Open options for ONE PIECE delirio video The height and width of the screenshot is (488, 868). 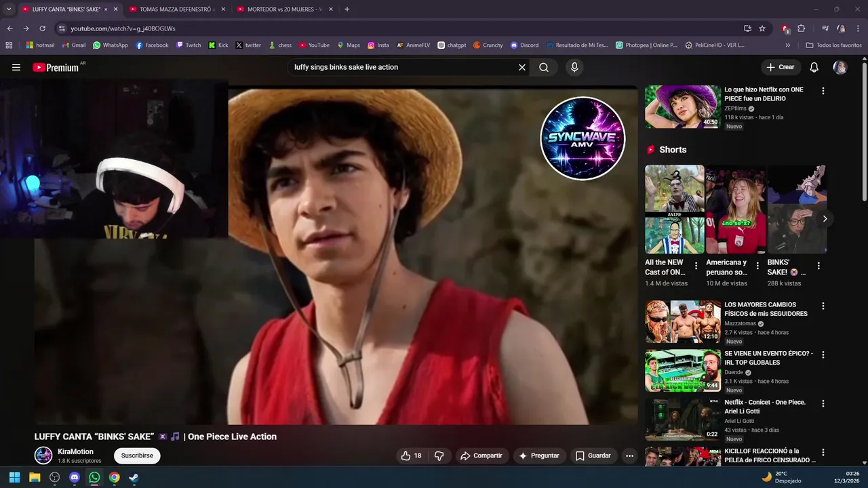(x=823, y=91)
